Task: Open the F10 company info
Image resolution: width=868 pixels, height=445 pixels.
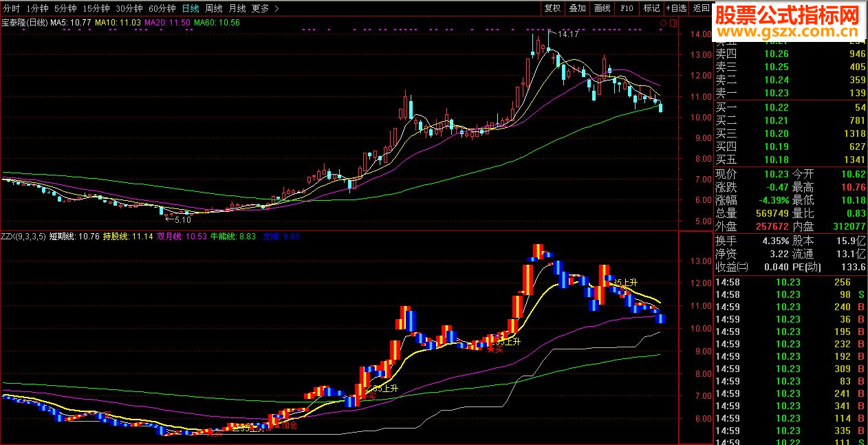Action: tap(627, 8)
